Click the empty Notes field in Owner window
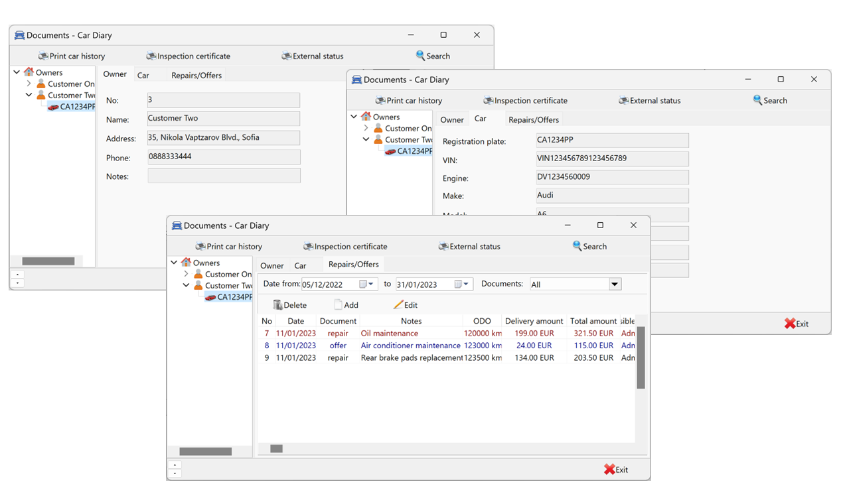The height and width of the screenshot is (504, 843). 224,176
